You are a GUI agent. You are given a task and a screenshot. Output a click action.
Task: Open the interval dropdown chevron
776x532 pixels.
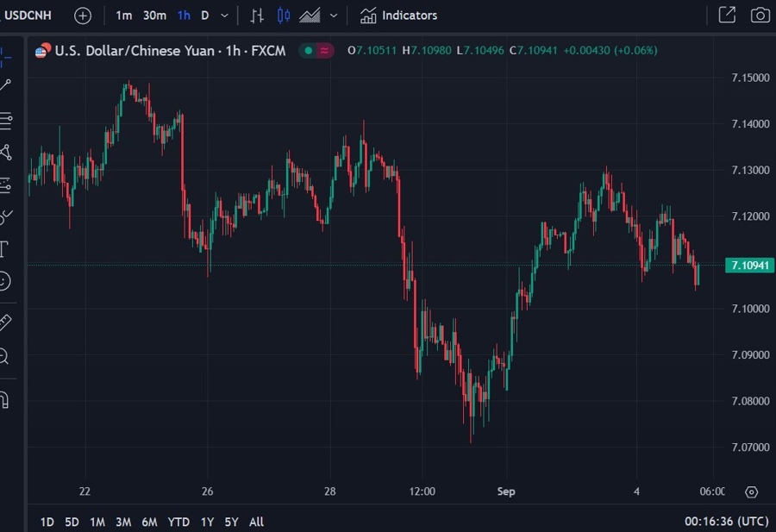222,16
